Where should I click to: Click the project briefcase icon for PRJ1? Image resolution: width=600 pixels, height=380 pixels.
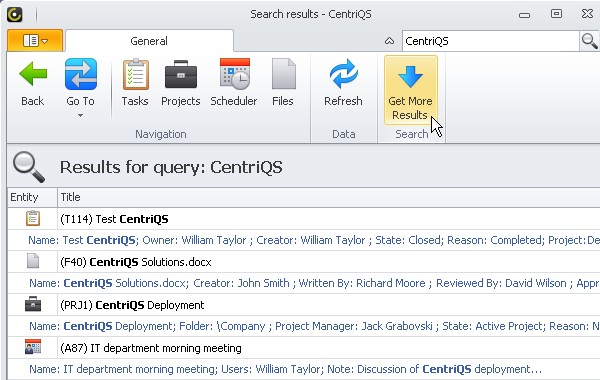(33, 304)
